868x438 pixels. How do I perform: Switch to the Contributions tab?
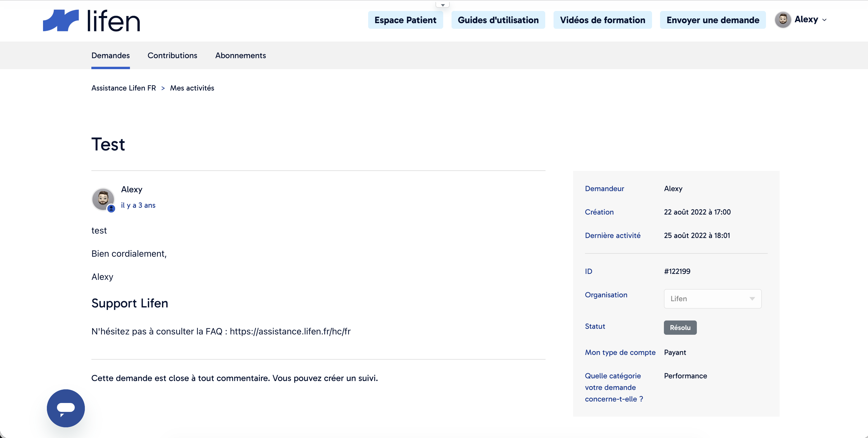click(x=172, y=55)
